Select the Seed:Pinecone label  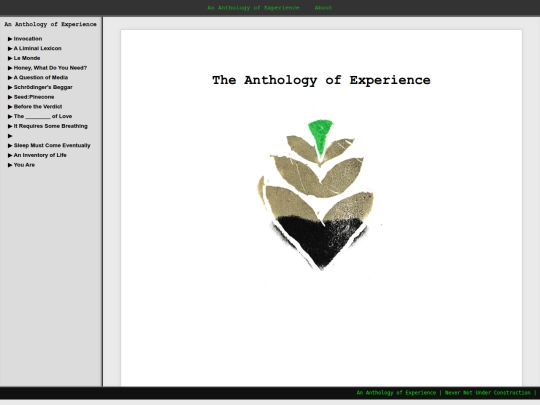(34, 97)
